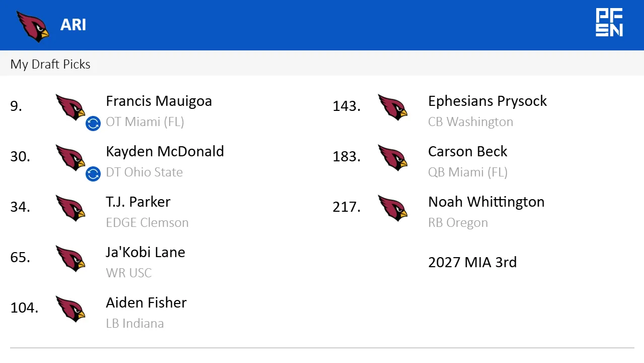Click pick number 217 next to Whittington

pos(346,207)
